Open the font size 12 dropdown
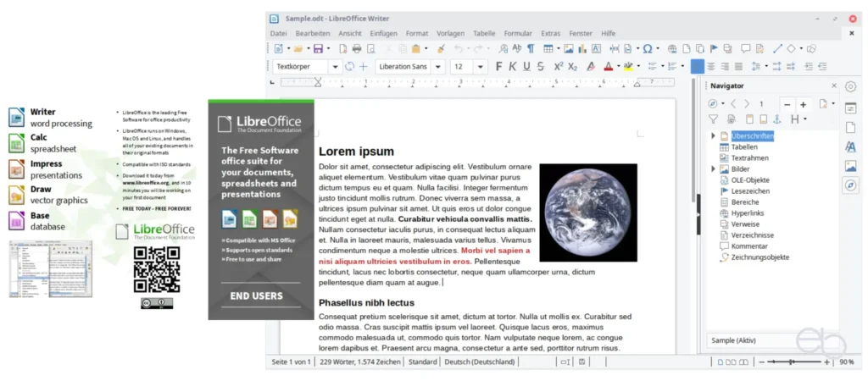This screenshot has width=868, height=381. [481, 66]
